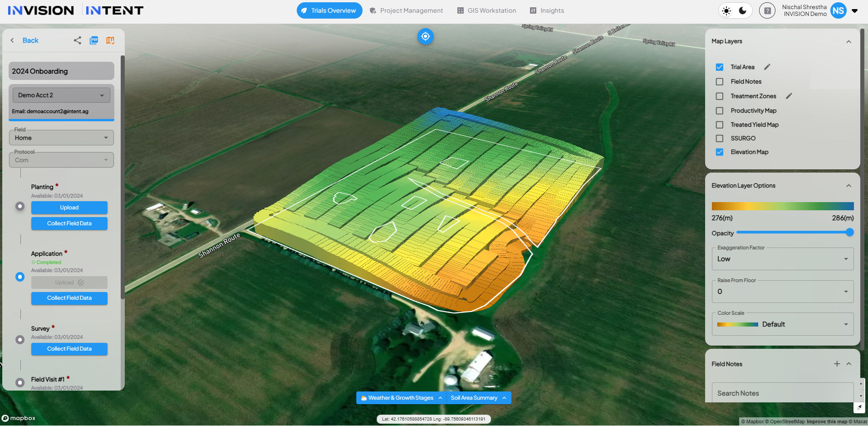Edit Trial Area with pencil icon

click(767, 67)
